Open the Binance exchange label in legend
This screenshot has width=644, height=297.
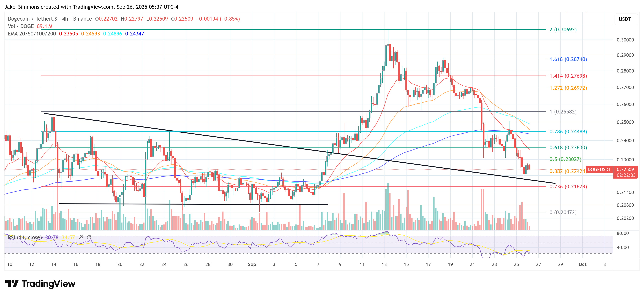[x=83, y=19]
